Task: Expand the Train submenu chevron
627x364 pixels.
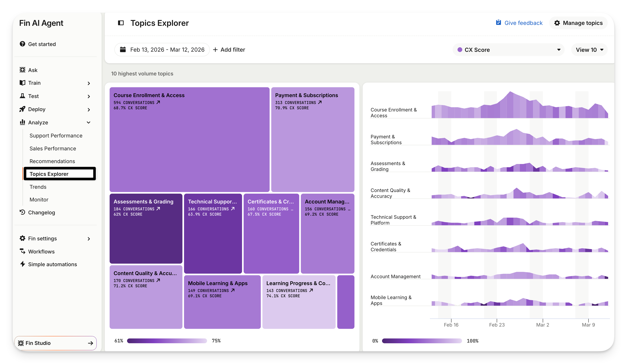Action: (x=89, y=83)
